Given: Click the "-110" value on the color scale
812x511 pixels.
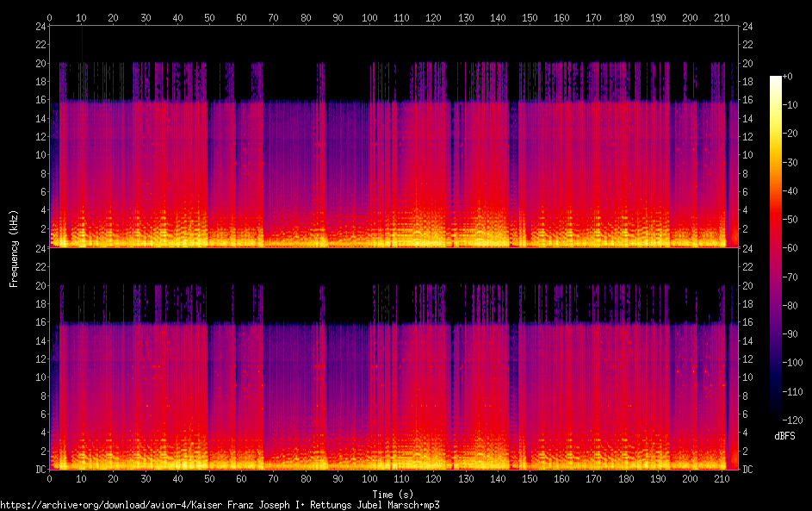Looking at the screenshot, I should (x=793, y=391).
